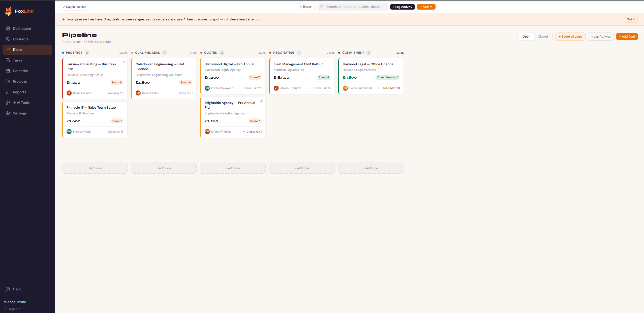Add deal to the Commitment column
This screenshot has height=313, width=644.
pos(371,168)
